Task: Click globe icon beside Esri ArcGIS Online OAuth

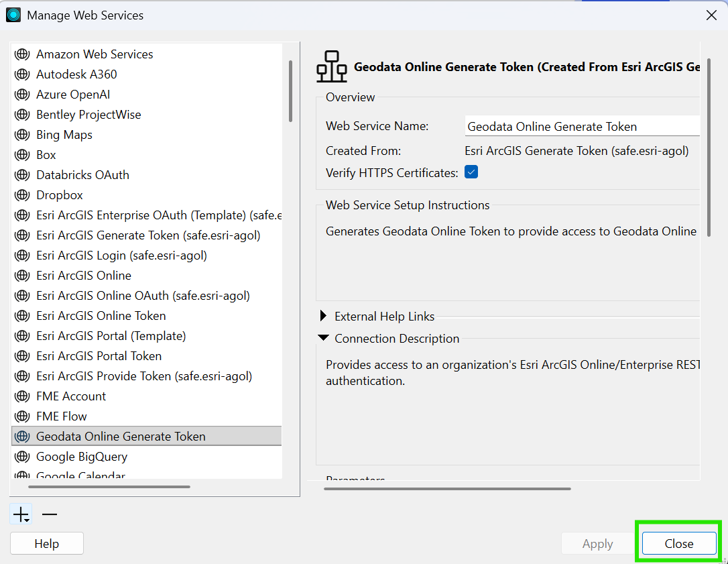Action: tap(22, 296)
